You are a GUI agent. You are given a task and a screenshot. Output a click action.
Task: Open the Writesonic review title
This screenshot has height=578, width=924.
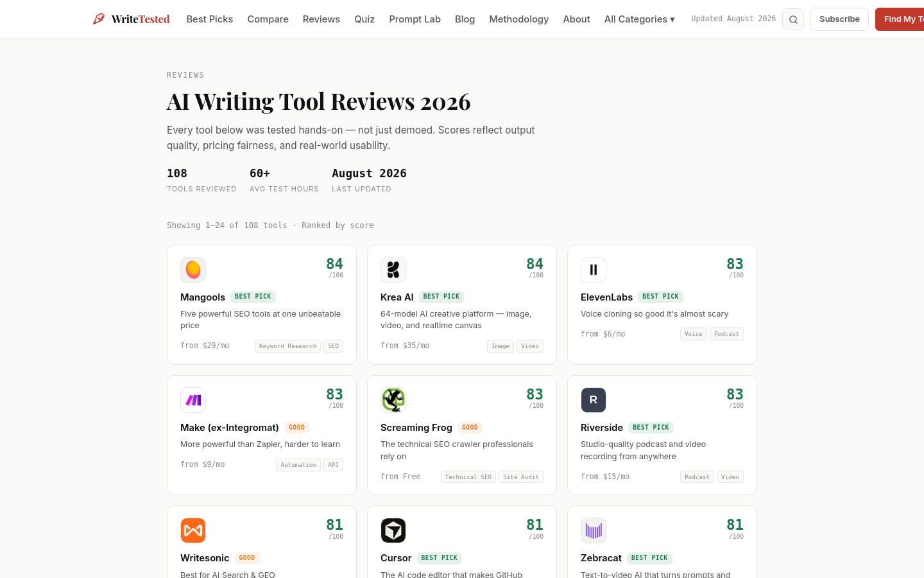pyautogui.click(x=205, y=557)
